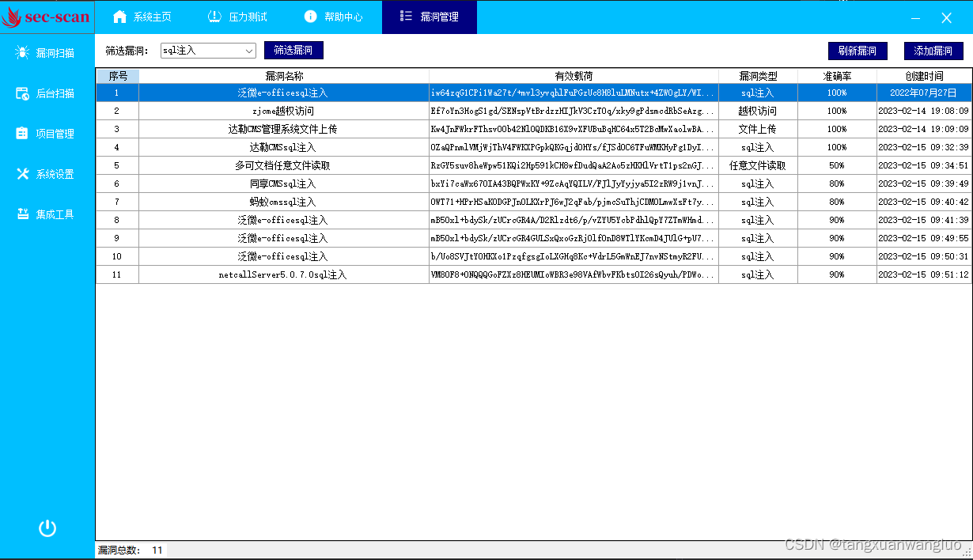Click the 序号 column header

(x=118, y=76)
